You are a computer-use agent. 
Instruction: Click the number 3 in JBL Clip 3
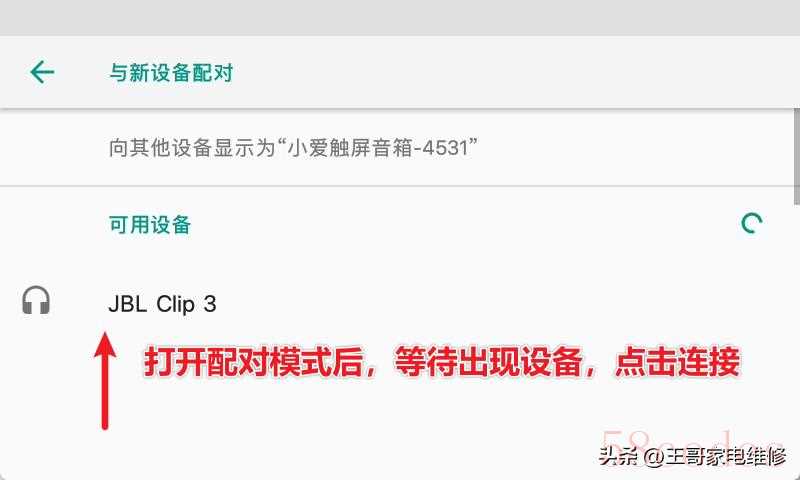point(210,304)
